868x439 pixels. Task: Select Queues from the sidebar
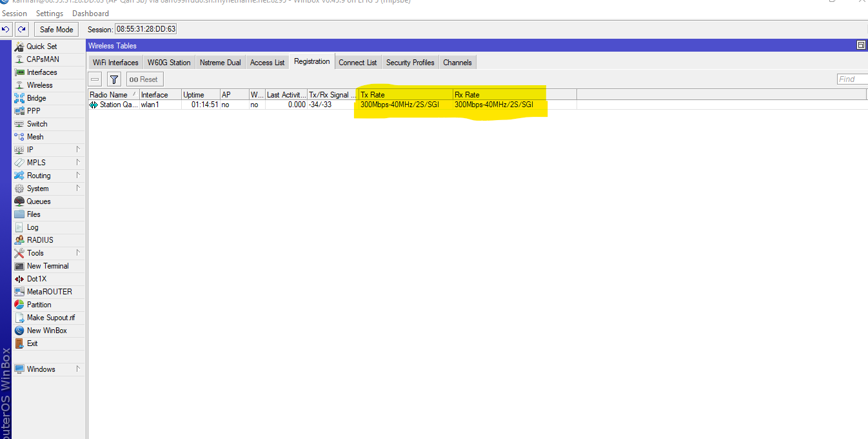[x=37, y=201]
